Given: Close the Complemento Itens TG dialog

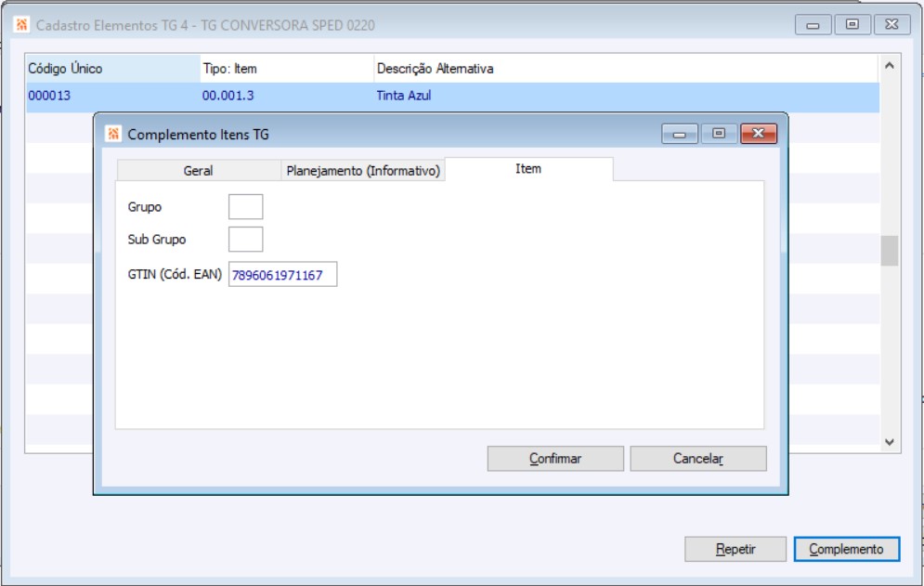Looking at the screenshot, I should pyautogui.click(x=759, y=134).
